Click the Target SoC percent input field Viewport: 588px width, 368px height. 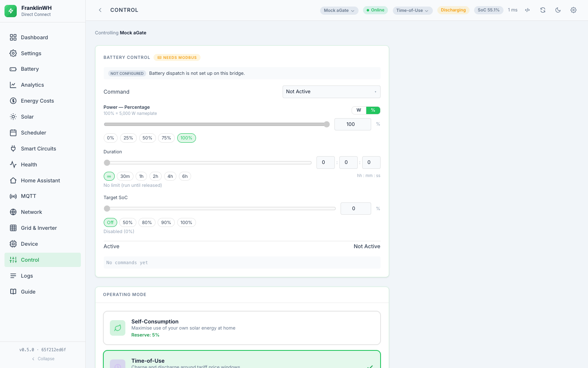pos(356,209)
